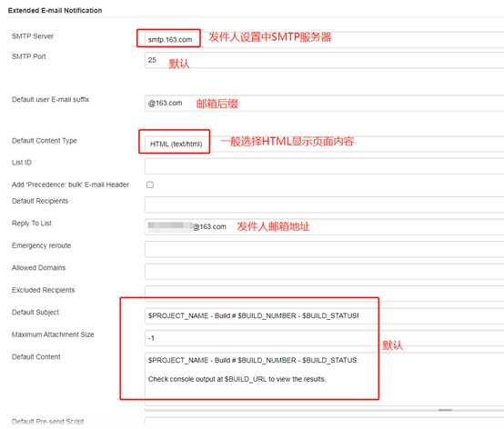Click the 'Maximum Attachment Size' label
The width and height of the screenshot is (504, 429).
pos(53,334)
